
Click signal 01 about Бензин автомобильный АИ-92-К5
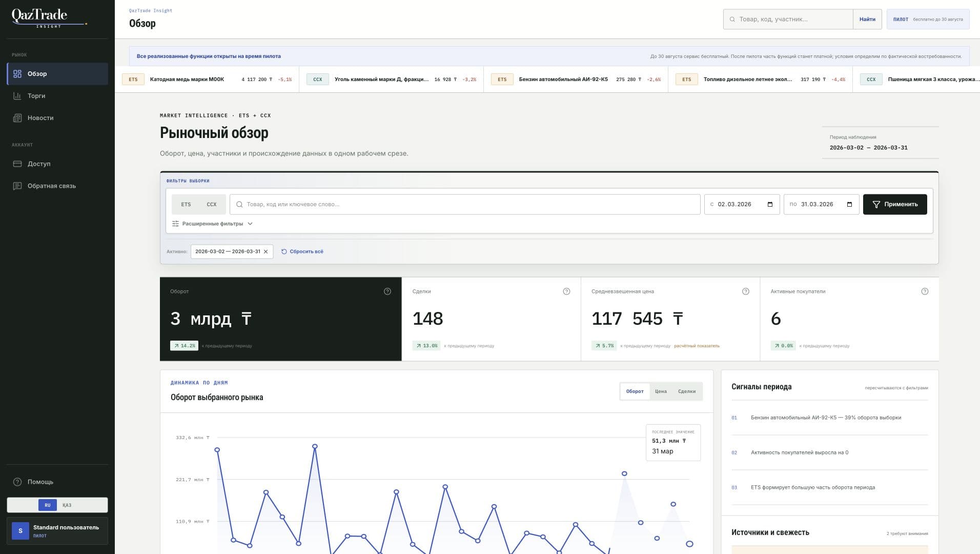pyautogui.click(x=830, y=418)
